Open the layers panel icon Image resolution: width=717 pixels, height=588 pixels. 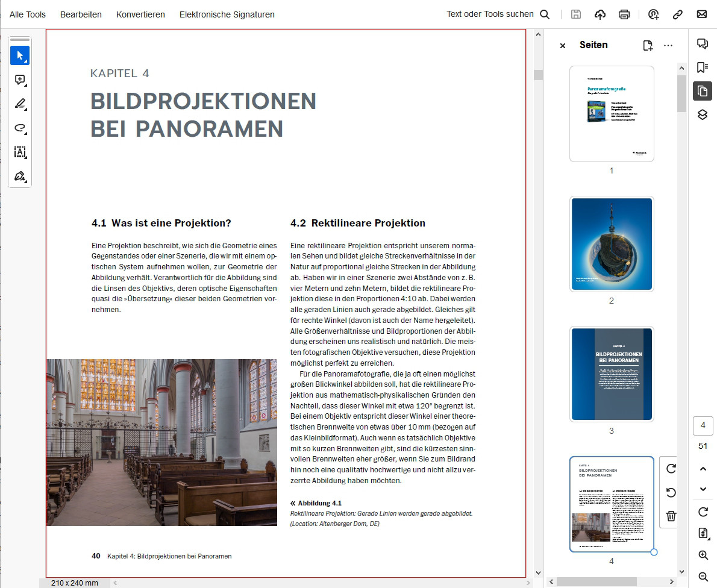[x=703, y=114]
